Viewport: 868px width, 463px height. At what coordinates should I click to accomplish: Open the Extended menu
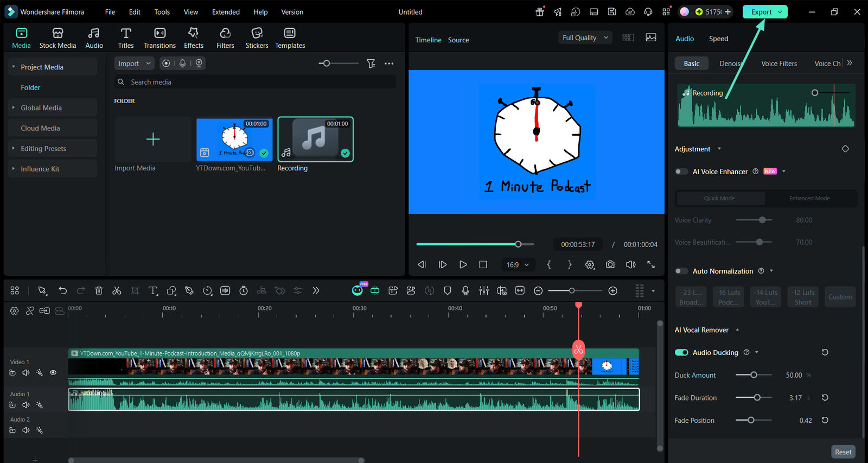pos(226,12)
